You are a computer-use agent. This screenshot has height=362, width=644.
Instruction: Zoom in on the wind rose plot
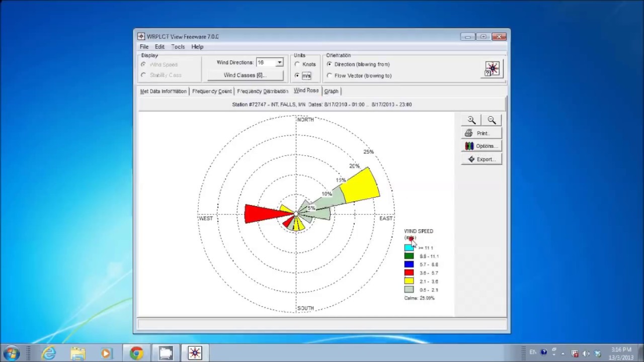tap(471, 120)
